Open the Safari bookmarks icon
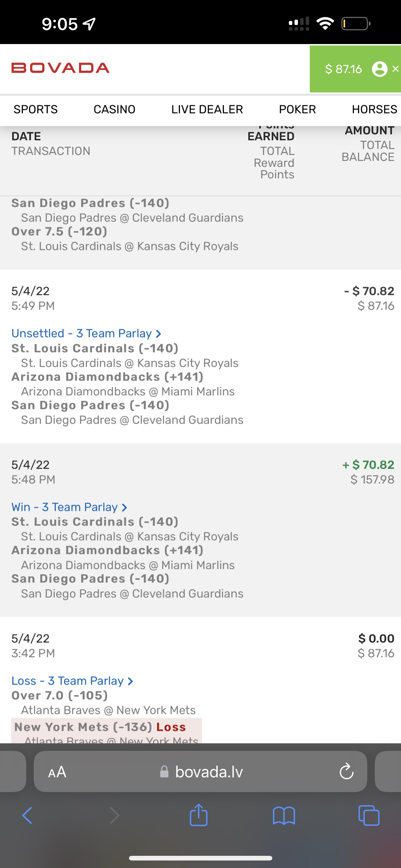This screenshot has width=401, height=868. [284, 816]
